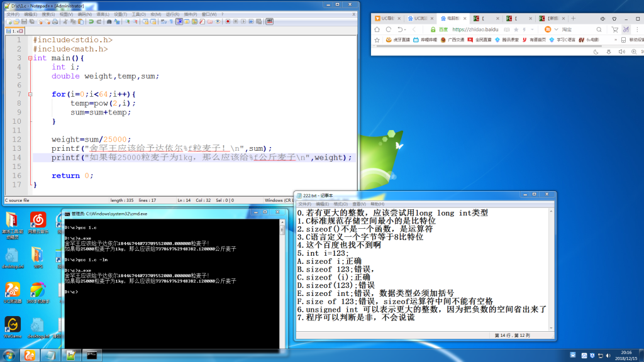644x362 pixels.
Task: Open Find with the binoculars icon
Action: click(x=109, y=22)
